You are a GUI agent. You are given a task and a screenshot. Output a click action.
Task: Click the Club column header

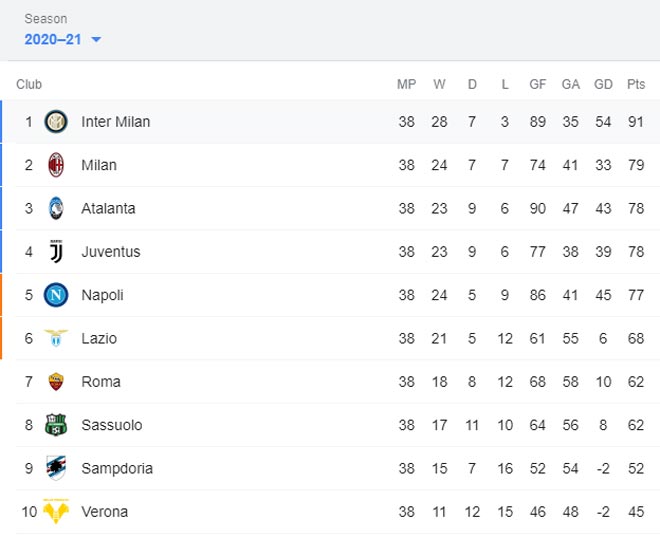pos(29,84)
